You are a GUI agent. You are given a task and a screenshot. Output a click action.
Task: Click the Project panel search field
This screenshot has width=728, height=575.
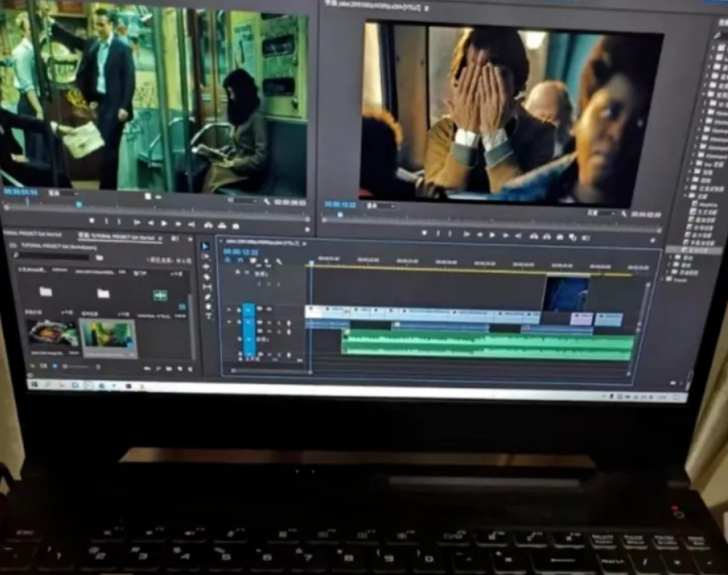click(54, 256)
